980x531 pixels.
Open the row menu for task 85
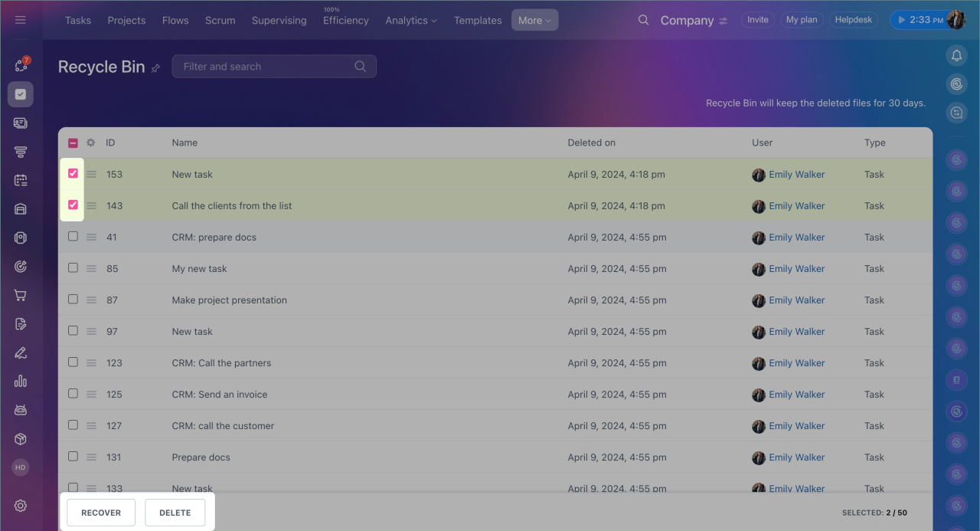(91, 269)
